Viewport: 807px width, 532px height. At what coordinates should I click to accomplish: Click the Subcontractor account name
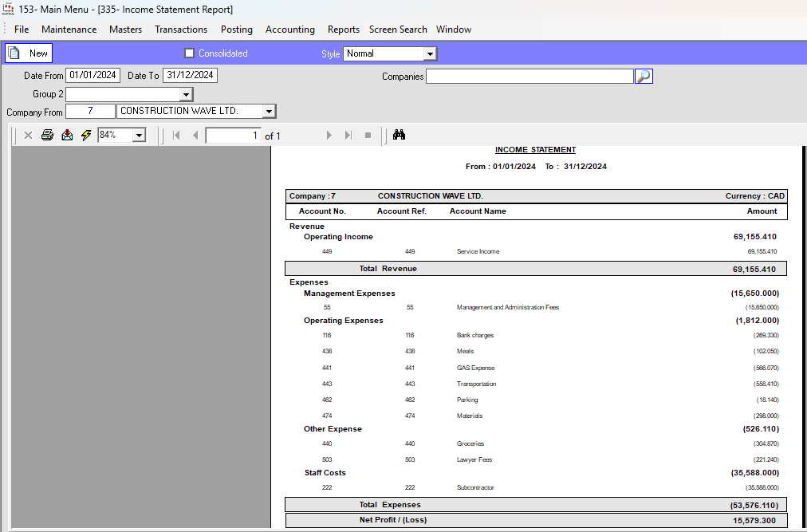(x=475, y=487)
